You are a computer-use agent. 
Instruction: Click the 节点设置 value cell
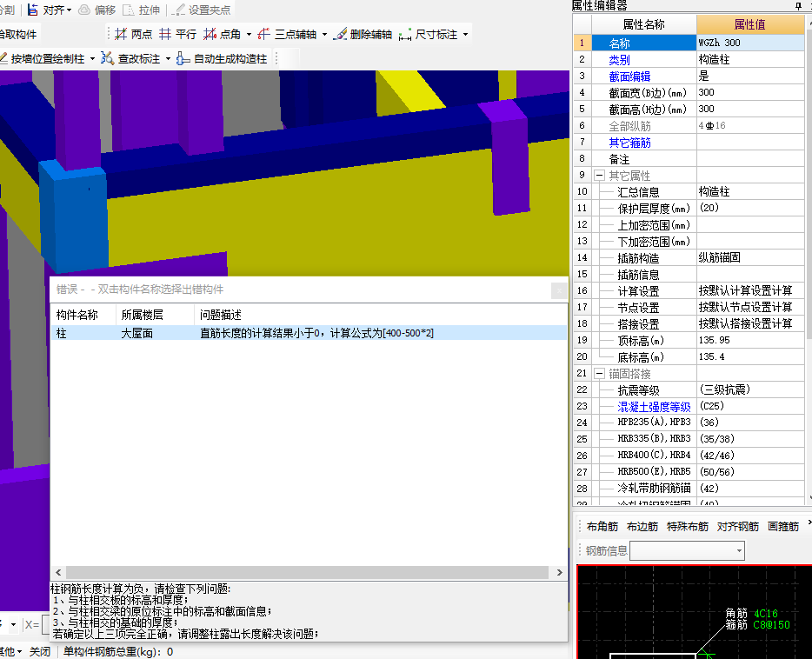tap(750, 307)
